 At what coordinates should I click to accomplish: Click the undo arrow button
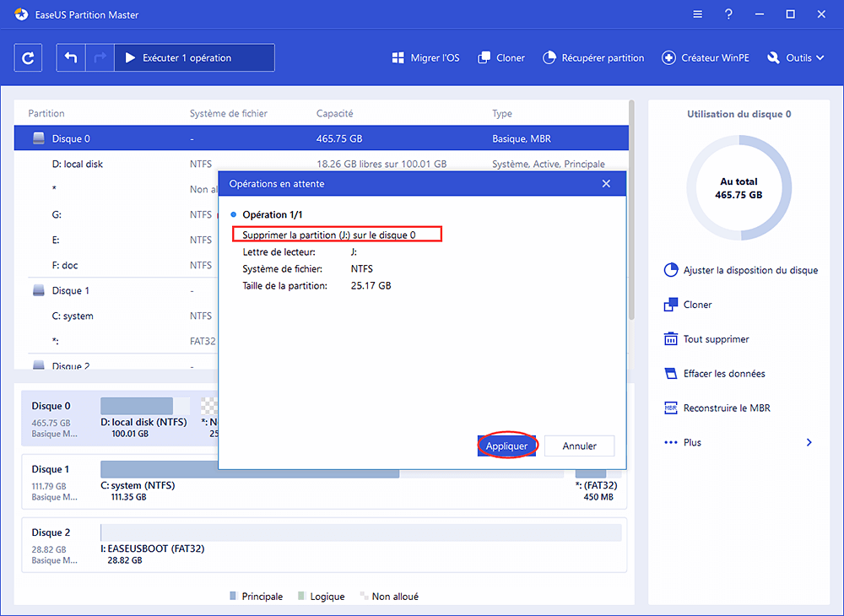[71, 57]
